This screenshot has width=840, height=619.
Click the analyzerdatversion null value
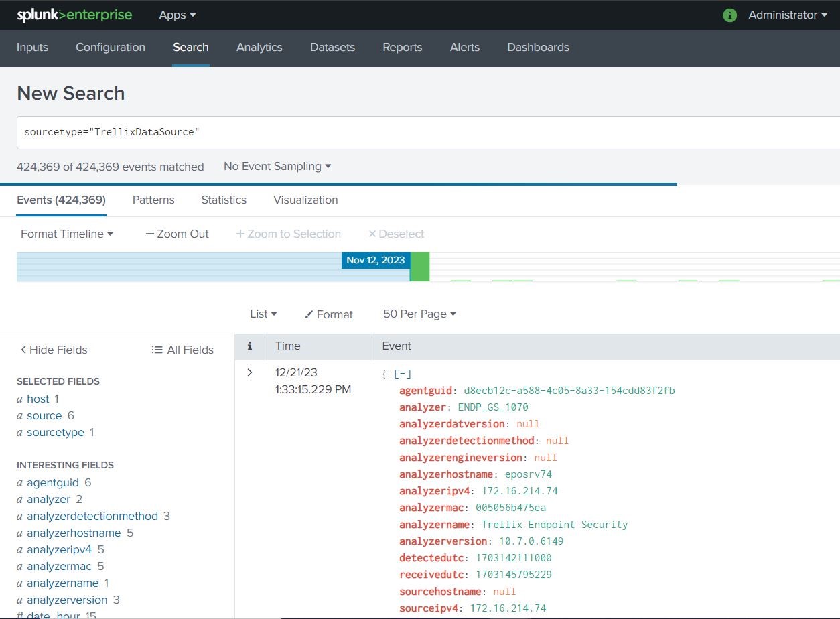[528, 424]
